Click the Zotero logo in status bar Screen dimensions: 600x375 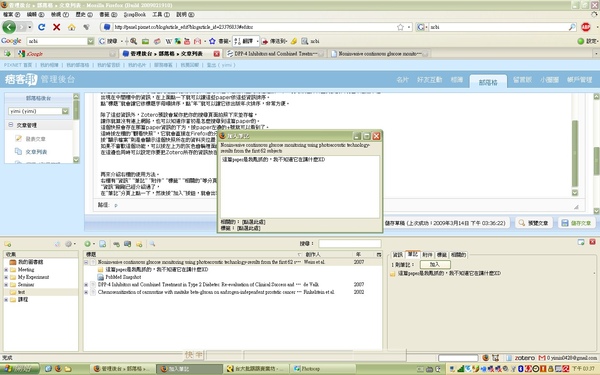tap(525, 358)
